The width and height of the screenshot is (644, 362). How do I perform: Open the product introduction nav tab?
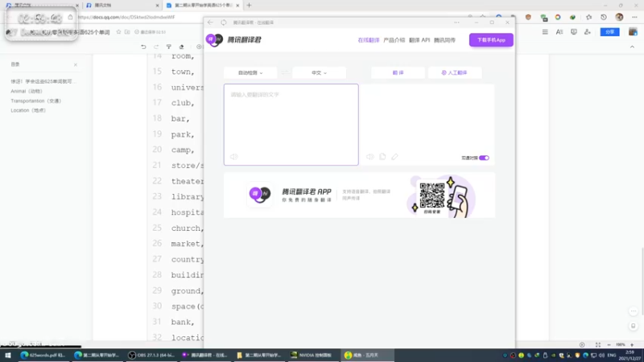coord(394,40)
